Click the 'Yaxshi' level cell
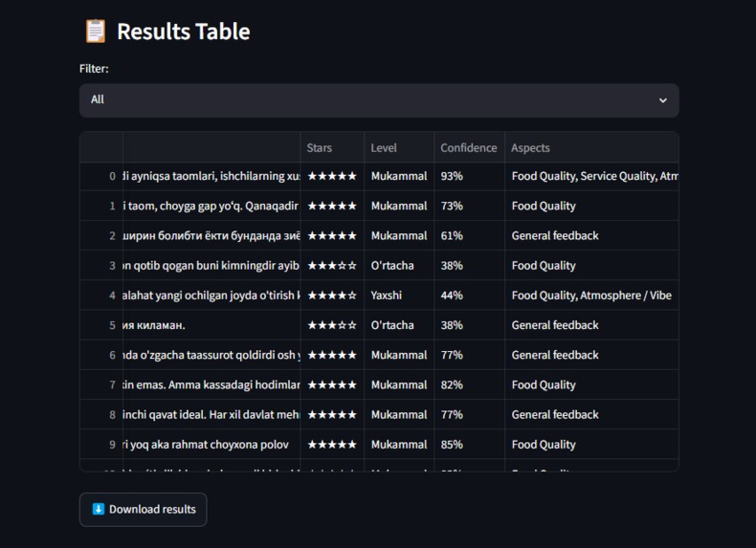Viewport: 756px width, 548px height. 399,296
